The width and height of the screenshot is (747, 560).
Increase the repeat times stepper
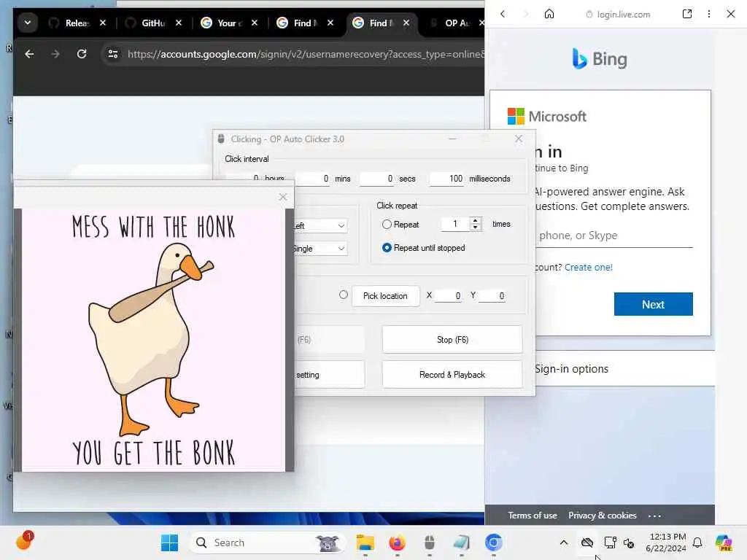(476, 220)
